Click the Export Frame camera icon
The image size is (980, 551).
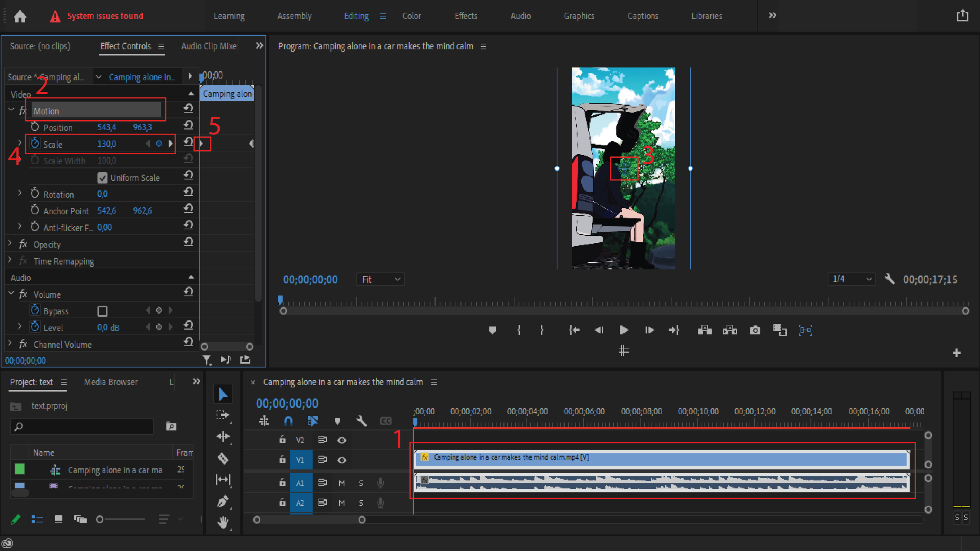[x=755, y=330]
